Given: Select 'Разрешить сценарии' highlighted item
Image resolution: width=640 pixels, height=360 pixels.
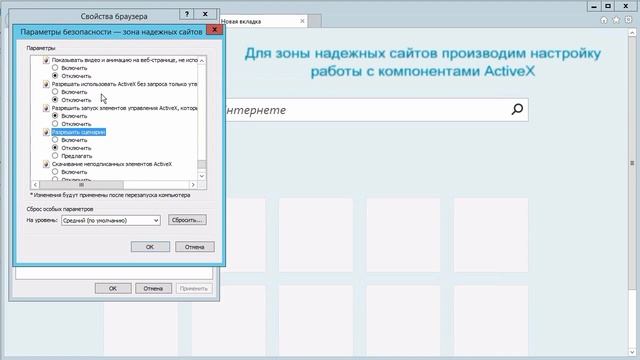Looking at the screenshot, I should tap(79, 132).
